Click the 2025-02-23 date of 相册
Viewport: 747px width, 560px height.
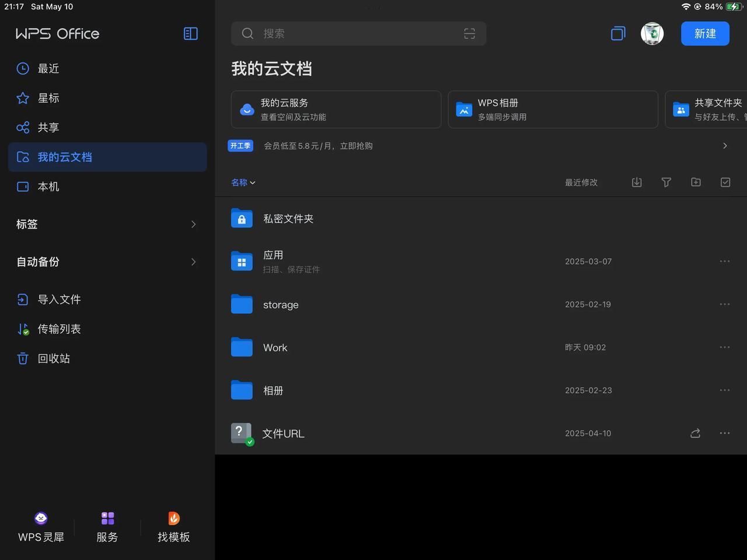(x=588, y=390)
